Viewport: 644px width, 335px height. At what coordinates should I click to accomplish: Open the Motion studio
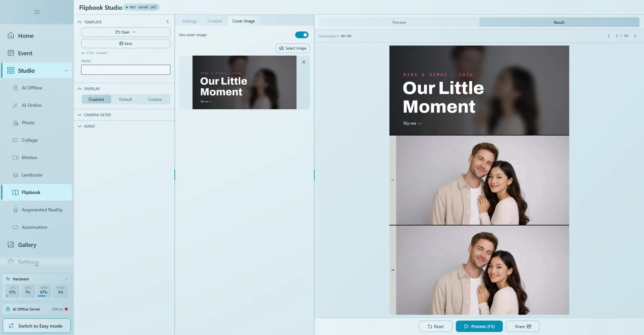[x=37, y=158]
